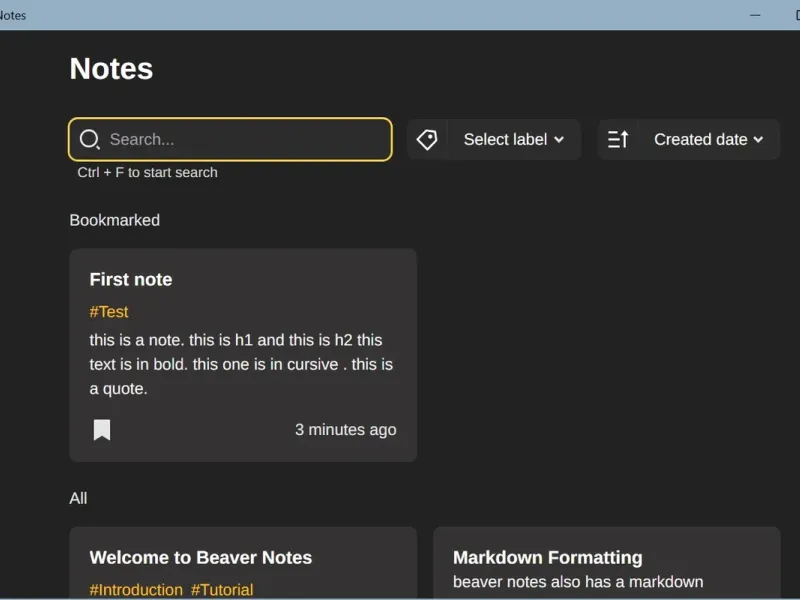Click the label tag icon

[427, 140]
